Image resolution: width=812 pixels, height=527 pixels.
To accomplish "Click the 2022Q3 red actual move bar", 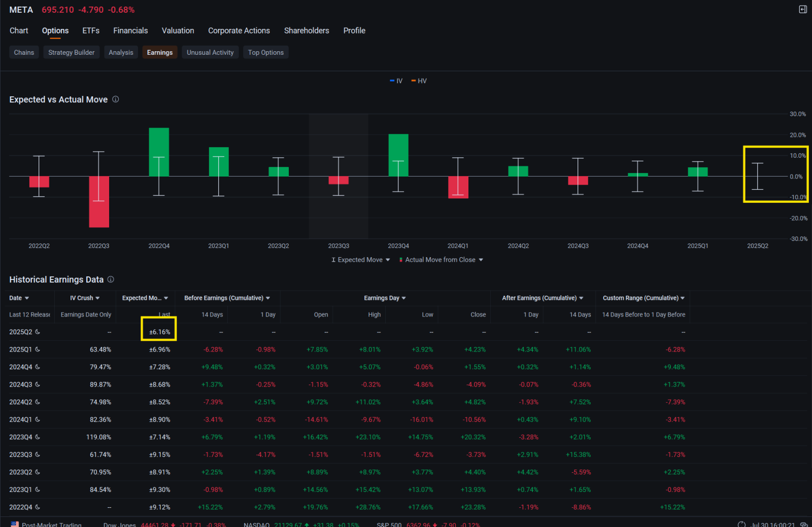I will pos(99,202).
